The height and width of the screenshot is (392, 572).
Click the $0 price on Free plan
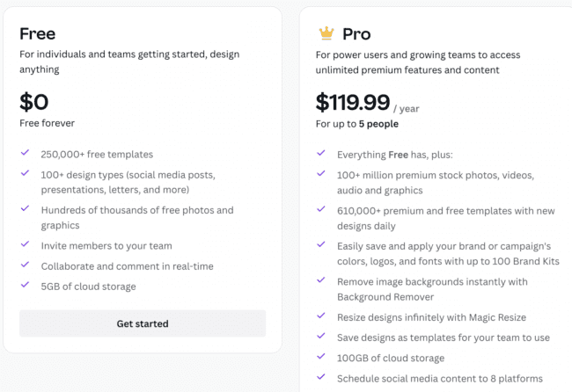[34, 102]
